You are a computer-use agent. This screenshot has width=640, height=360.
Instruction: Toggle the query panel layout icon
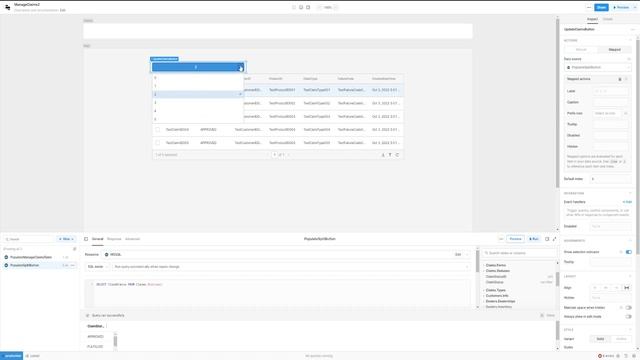[x=547, y=239]
